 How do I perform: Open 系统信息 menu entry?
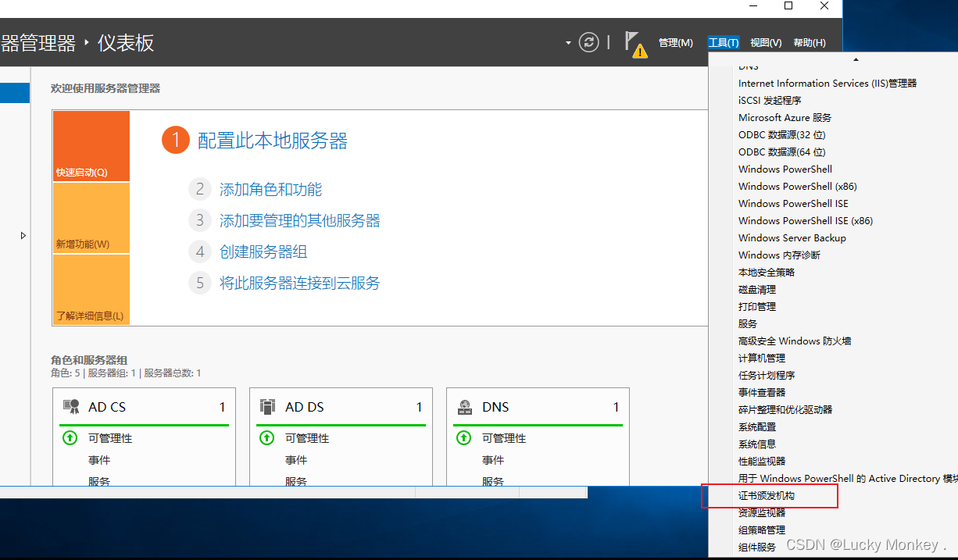pyautogui.click(x=757, y=444)
